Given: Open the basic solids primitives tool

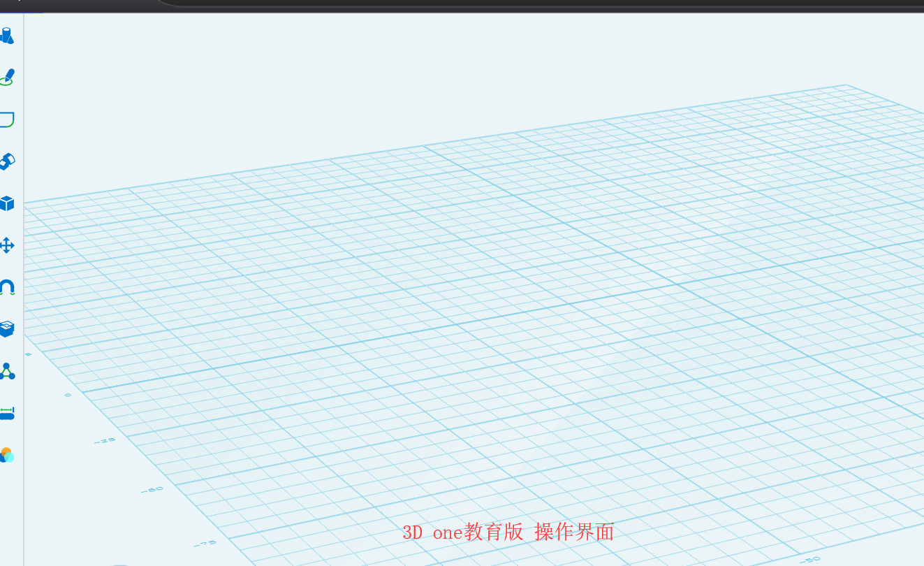Looking at the screenshot, I should point(6,35).
